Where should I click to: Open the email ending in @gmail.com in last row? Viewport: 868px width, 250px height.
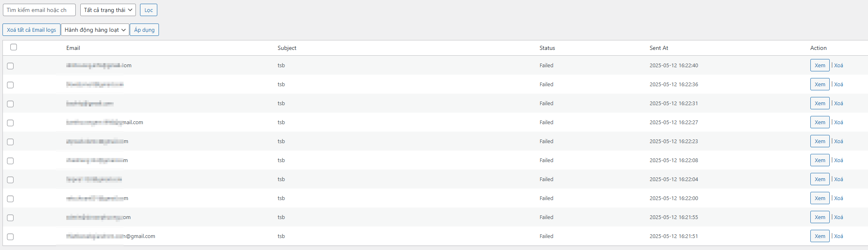point(111,236)
